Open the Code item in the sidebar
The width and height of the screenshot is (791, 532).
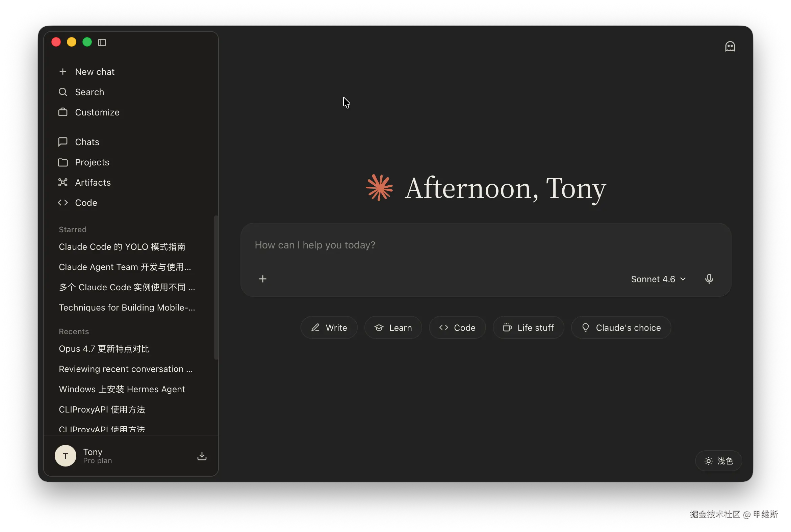[x=86, y=203]
